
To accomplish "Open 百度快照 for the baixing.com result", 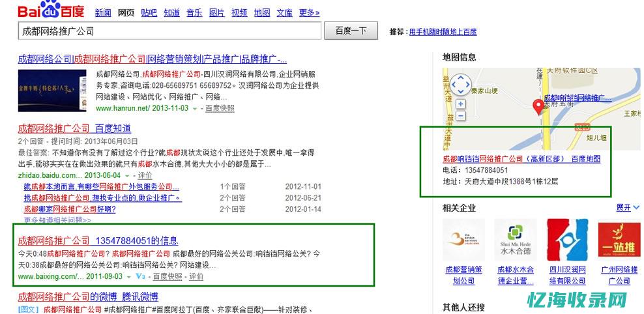I will (167, 276).
